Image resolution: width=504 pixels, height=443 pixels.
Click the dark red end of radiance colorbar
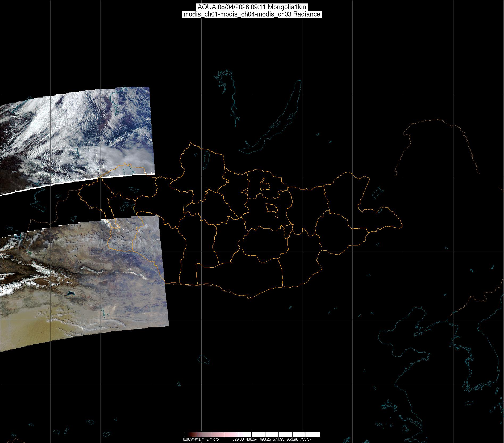click(190, 435)
